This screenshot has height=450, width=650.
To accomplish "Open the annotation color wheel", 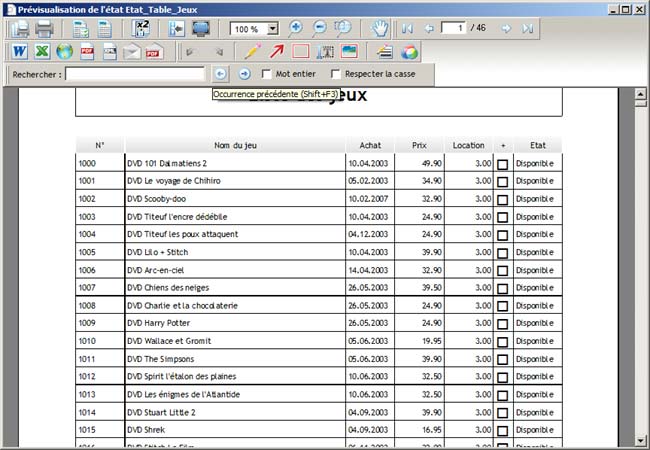I will pyautogui.click(x=409, y=52).
